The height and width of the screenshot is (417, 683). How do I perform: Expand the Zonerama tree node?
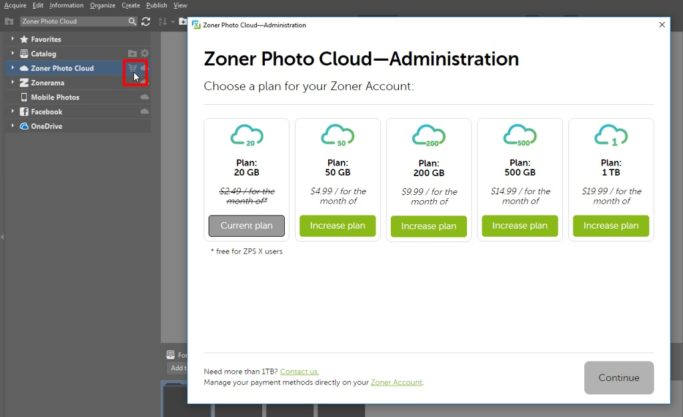[12, 82]
